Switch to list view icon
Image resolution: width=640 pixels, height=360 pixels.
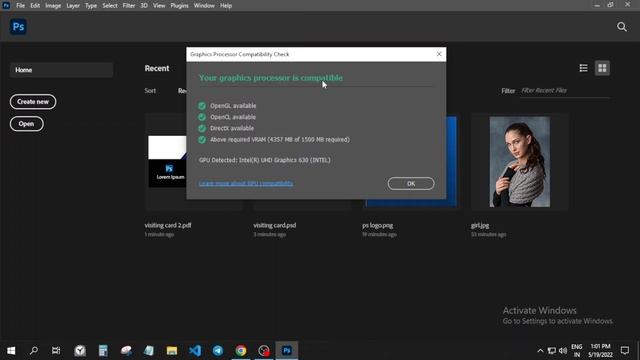(583, 68)
